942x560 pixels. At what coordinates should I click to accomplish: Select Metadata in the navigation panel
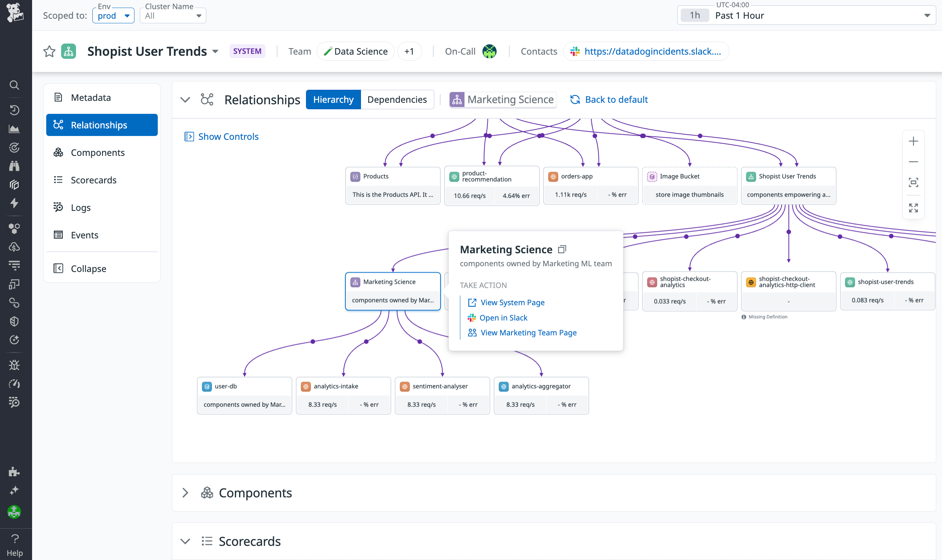91,97
